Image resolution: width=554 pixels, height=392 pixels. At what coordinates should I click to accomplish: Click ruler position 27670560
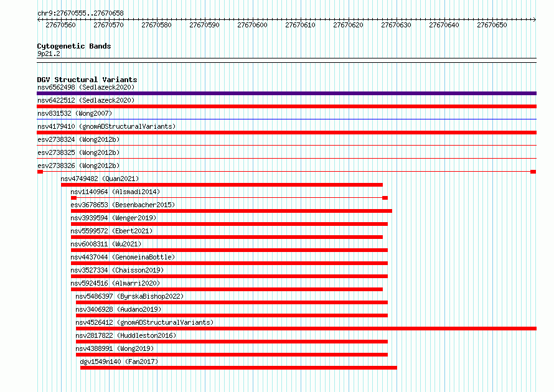(x=61, y=25)
